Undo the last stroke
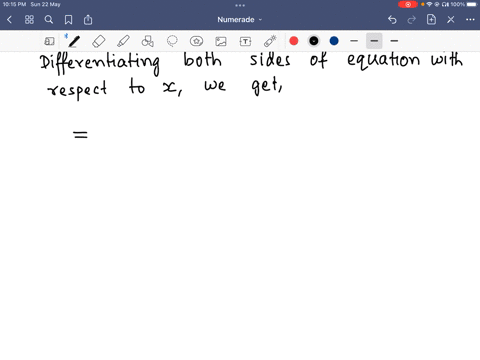The image size is (480, 360). (392, 20)
